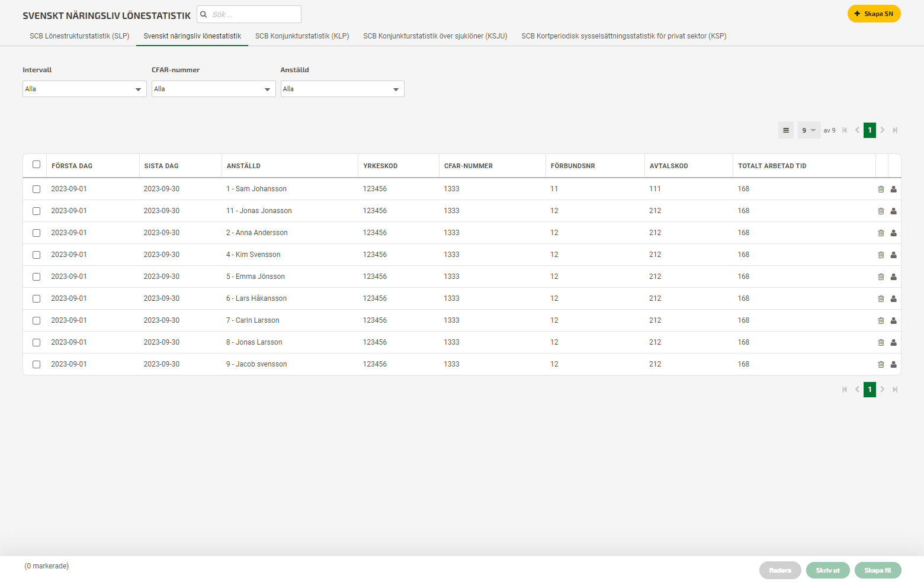Click the Skapa fil button
This screenshot has height=588, width=924.
click(x=878, y=570)
